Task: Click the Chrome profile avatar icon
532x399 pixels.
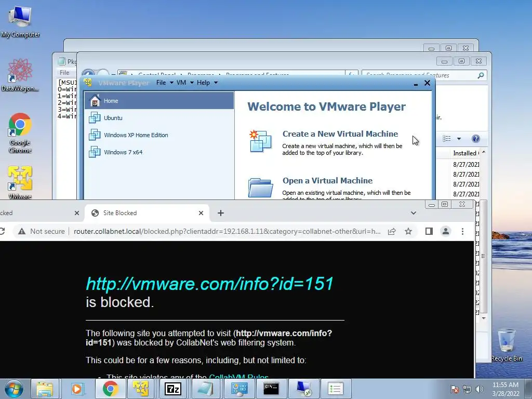Action: pos(445,231)
